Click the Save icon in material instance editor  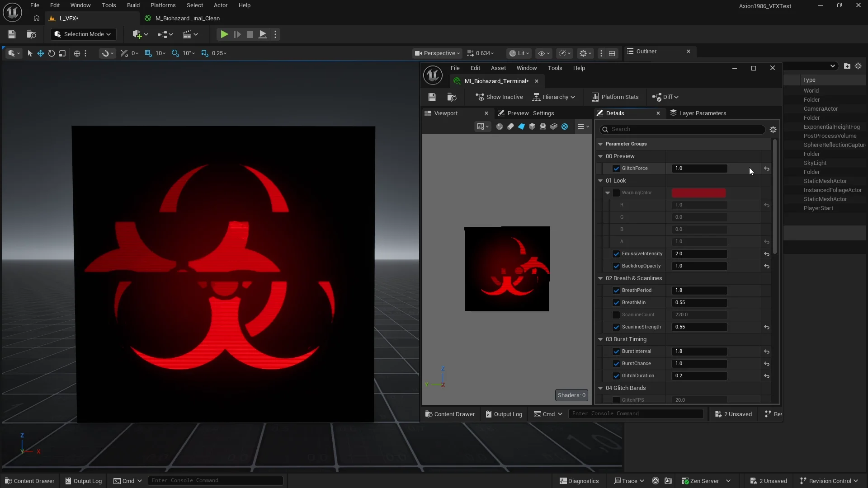tap(432, 97)
